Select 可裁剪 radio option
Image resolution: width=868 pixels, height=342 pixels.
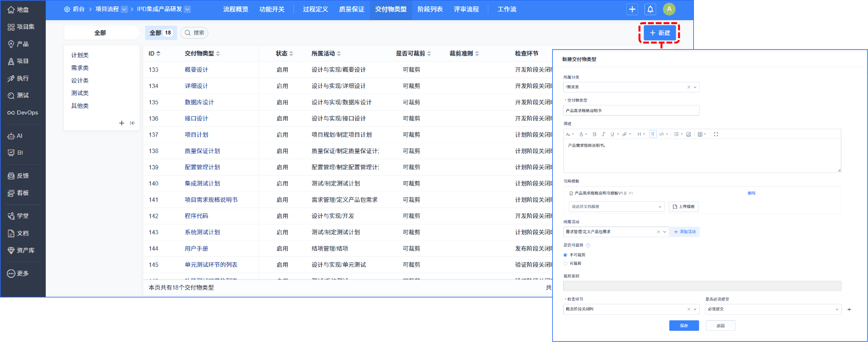[565, 263]
